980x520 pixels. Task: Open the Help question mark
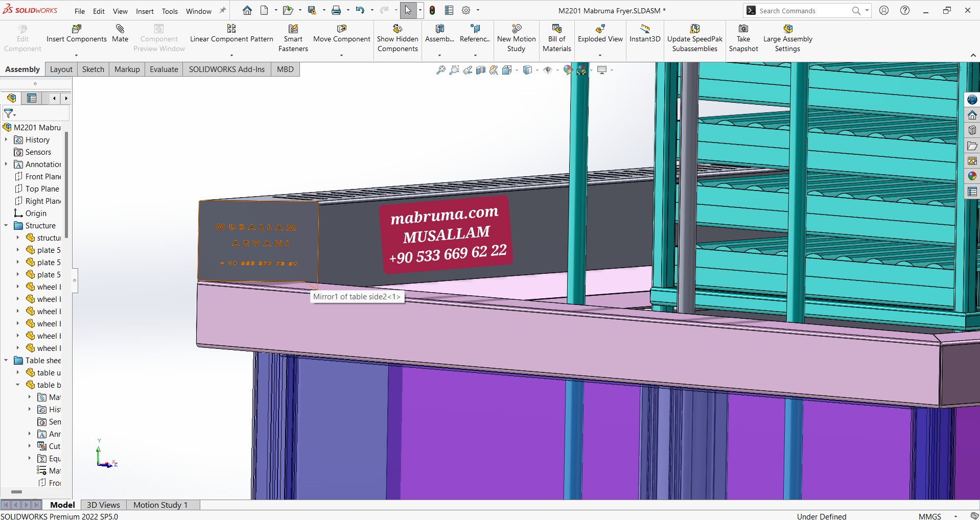905,10
